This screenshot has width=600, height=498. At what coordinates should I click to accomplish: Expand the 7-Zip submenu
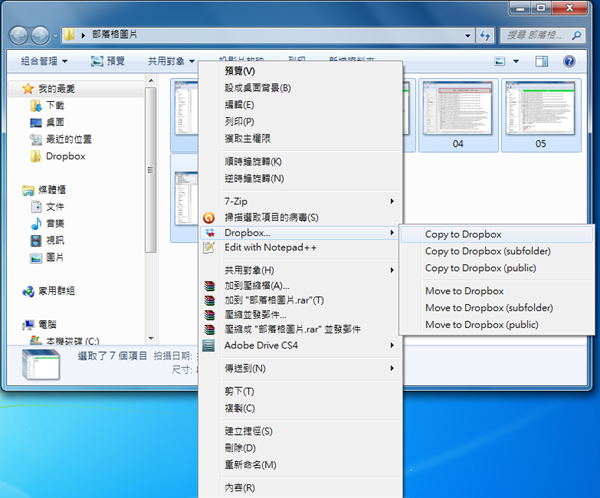(x=301, y=201)
